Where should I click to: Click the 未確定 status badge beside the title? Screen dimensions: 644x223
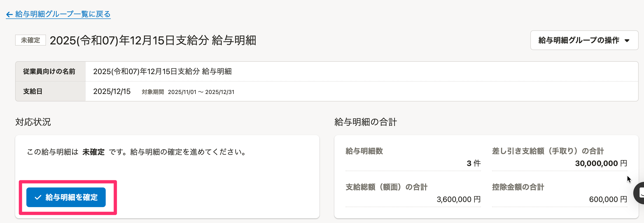pyautogui.click(x=31, y=40)
